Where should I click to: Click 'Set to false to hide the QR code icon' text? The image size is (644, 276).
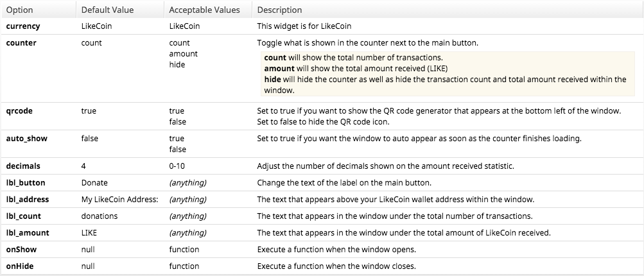(x=323, y=122)
